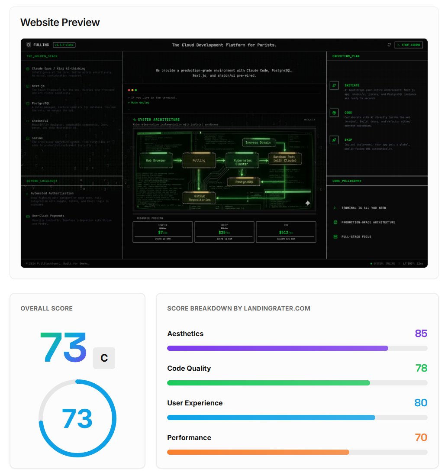This screenshot has height=476, width=448.
Task: Click the icon next to Claude Opus / Kimi k2-thinking
Action: (28, 68)
